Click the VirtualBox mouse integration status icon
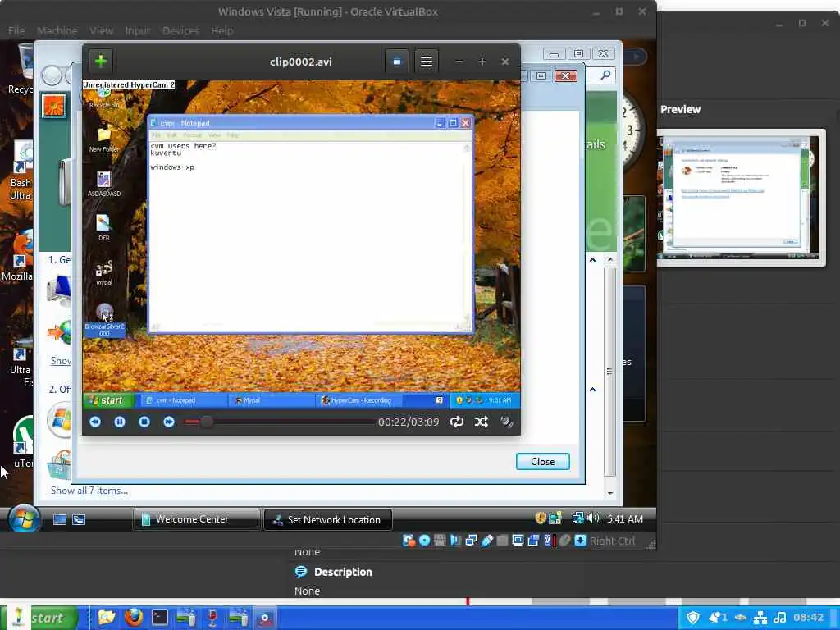This screenshot has height=630, width=840. tap(564, 541)
